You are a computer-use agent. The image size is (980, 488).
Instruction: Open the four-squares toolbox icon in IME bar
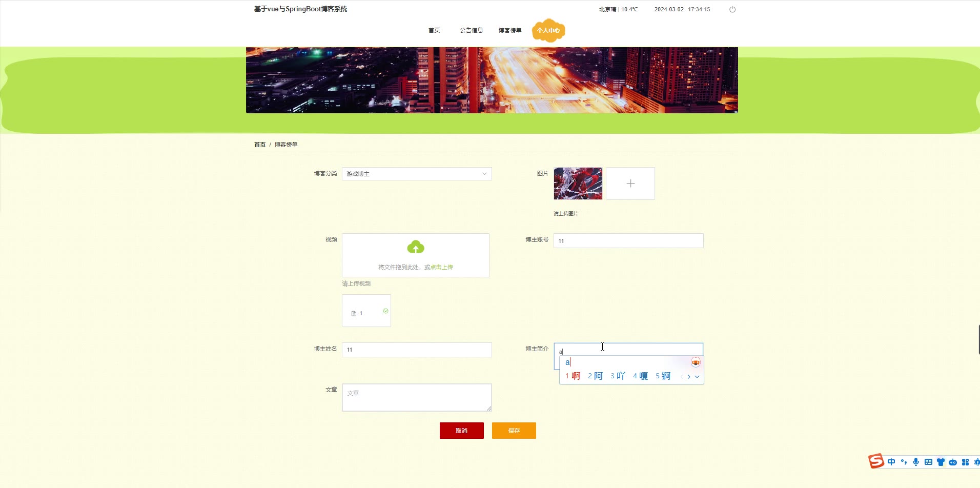point(965,462)
